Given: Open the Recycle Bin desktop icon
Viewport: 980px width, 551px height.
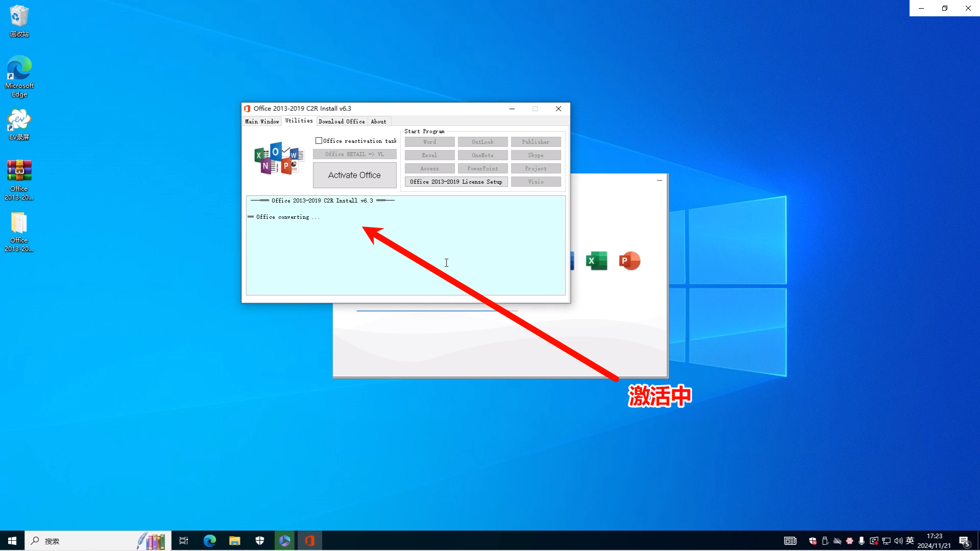Looking at the screenshot, I should 19,21.
